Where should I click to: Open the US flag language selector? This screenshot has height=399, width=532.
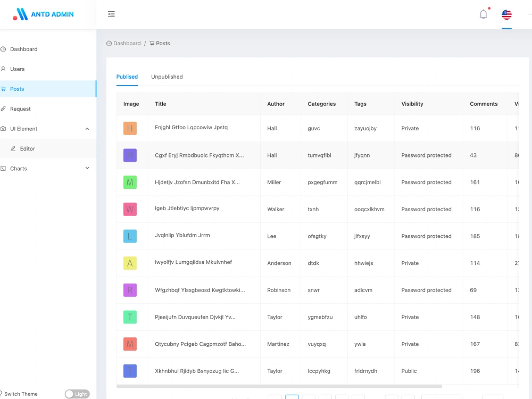[x=506, y=14]
